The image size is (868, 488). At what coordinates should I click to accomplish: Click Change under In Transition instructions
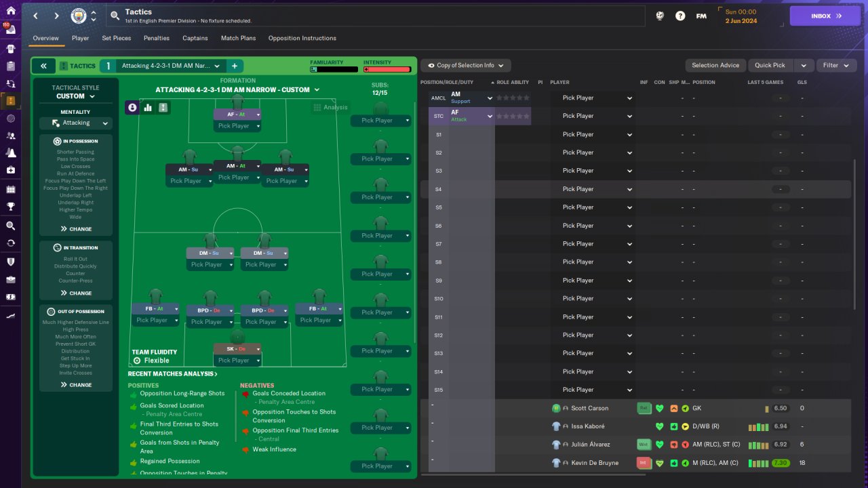[x=76, y=293]
